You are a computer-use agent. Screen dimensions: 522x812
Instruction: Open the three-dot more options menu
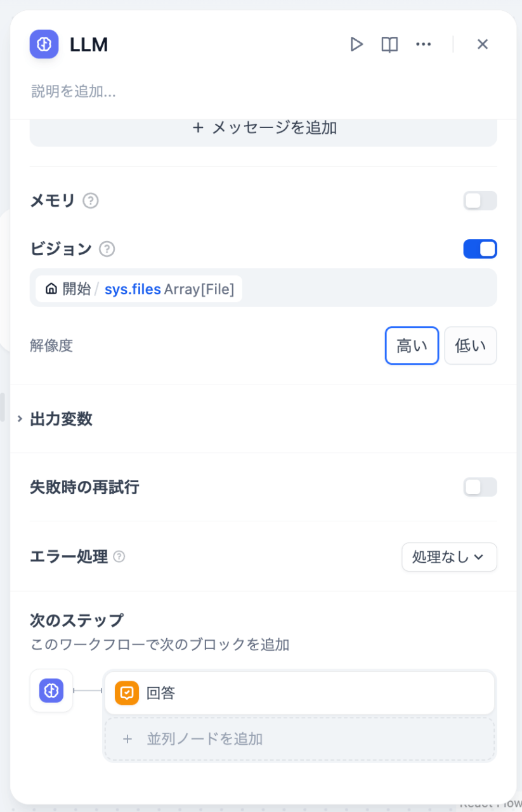click(x=423, y=44)
